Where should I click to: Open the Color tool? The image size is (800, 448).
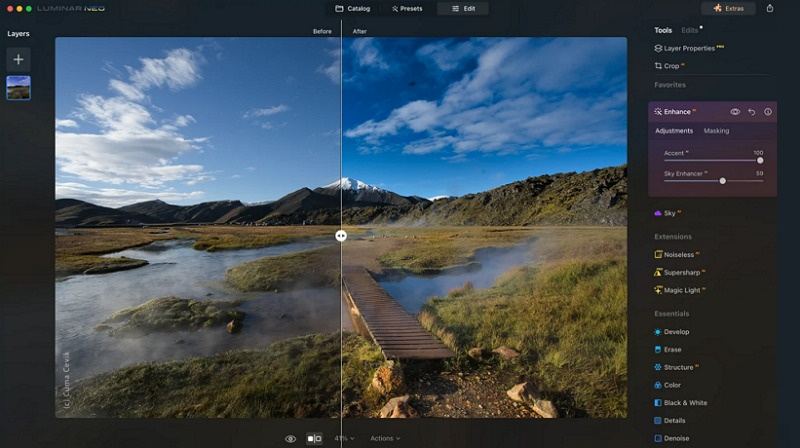667,385
